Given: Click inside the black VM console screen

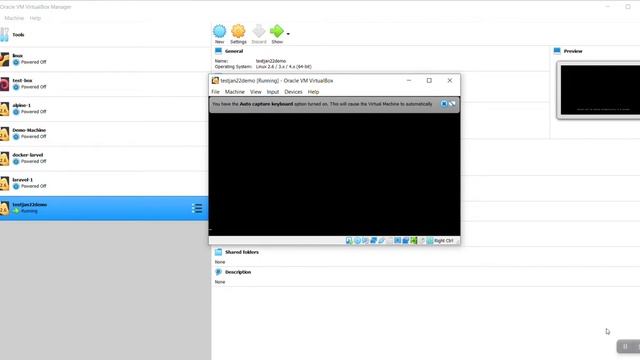Looking at the screenshot, I should [x=334, y=174].
